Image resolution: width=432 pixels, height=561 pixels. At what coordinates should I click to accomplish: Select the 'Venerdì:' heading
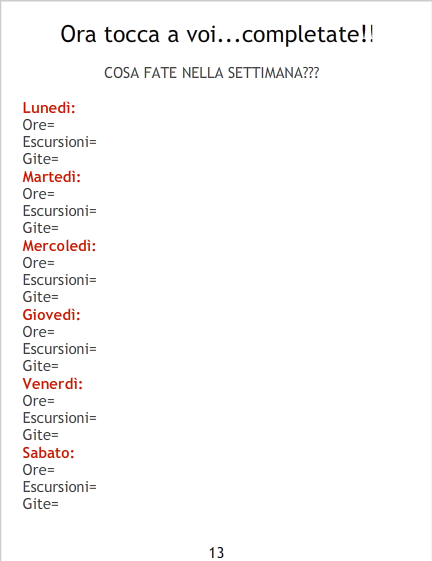tap(53, 384)
